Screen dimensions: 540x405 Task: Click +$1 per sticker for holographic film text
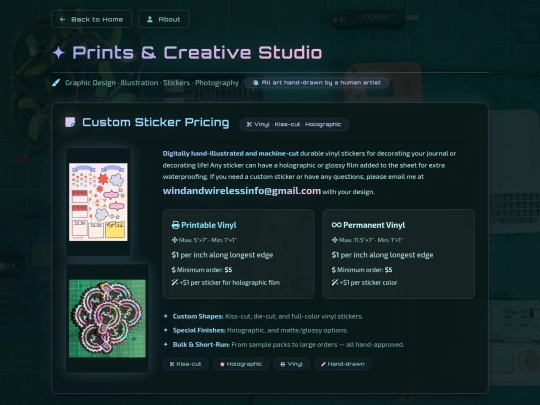coord(230,283)
